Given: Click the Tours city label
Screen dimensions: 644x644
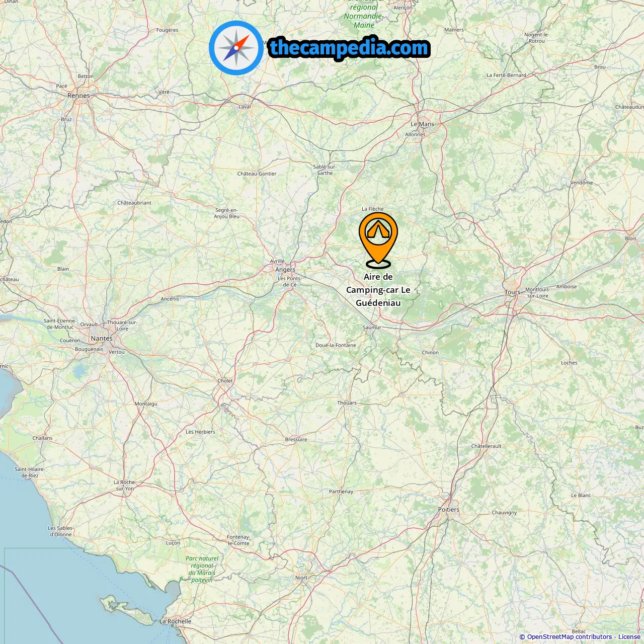Looking at the screenshot, I should 513,292.
